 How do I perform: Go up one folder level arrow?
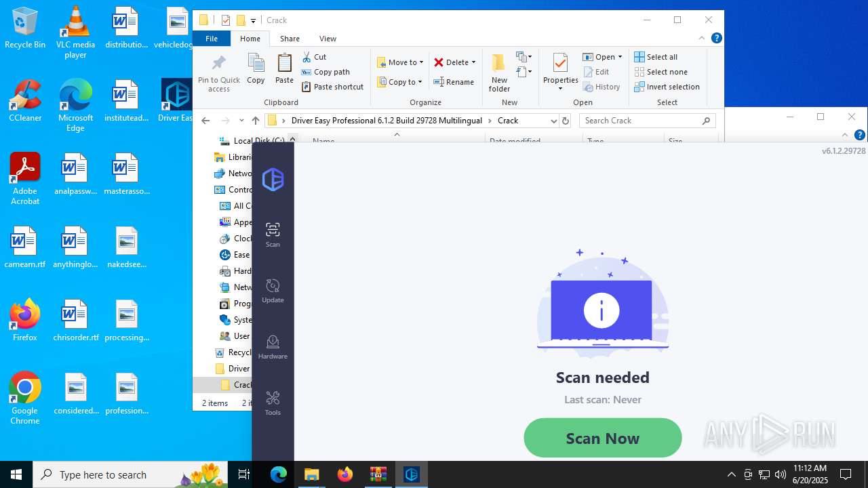(256, 121)
